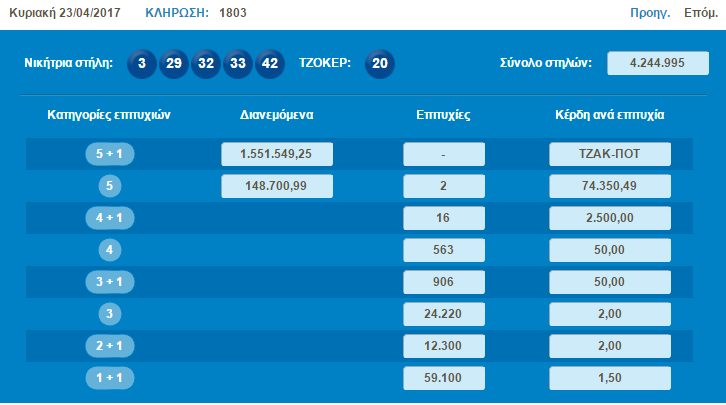Click winning number ball 3
The width and height of the screenshot is (726, 405).
[x=142, y=63]
